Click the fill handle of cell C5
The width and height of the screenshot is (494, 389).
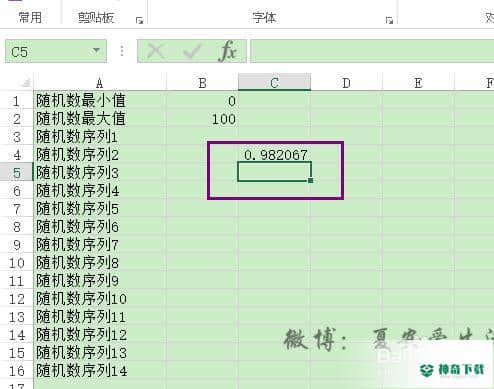pos(311,180)
